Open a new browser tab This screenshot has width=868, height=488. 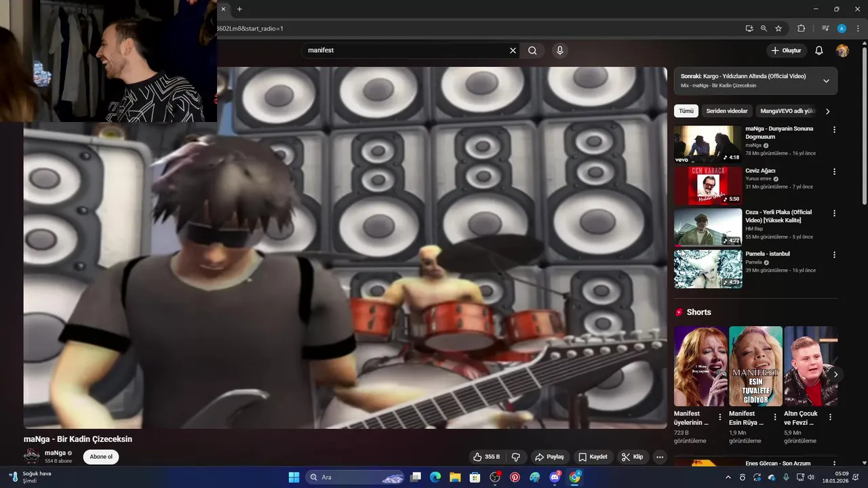tap(239, 9)
